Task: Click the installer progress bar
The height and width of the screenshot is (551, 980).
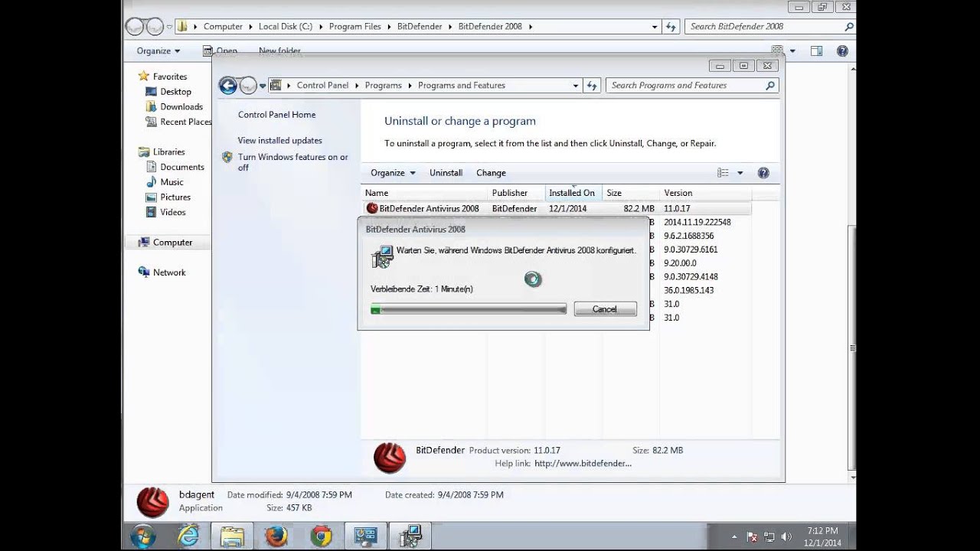Action: tap(469, 309)
